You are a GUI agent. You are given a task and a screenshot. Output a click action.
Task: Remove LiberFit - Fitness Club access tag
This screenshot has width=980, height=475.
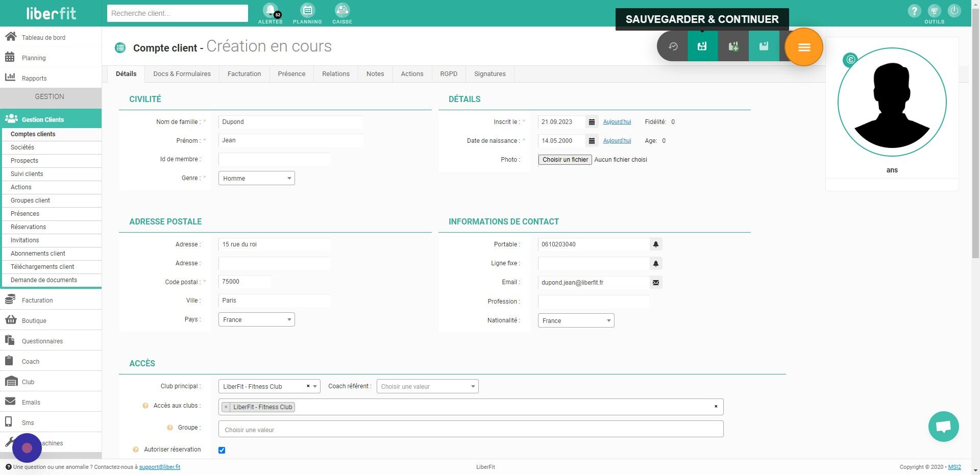click(226, 407)
